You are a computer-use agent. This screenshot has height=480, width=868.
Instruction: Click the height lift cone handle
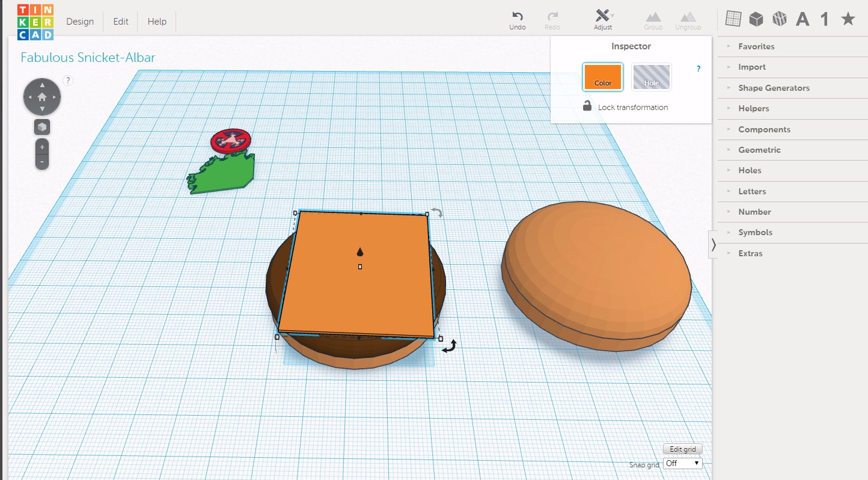pyautogui.click(x=360, y=252)
